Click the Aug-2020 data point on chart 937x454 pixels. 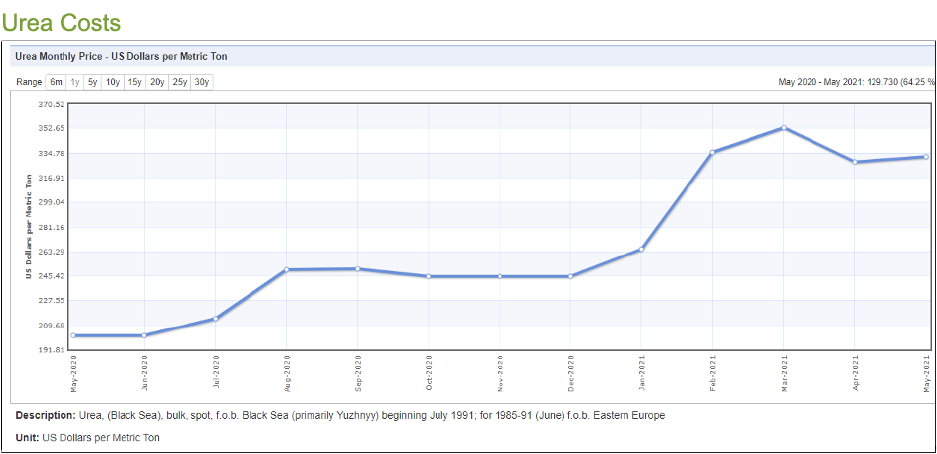[x=287, y=270]
